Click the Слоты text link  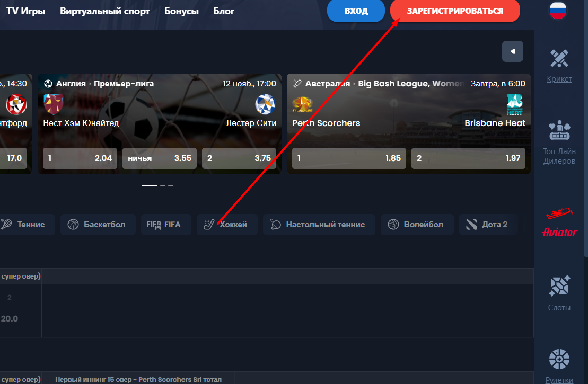point(559,308)
